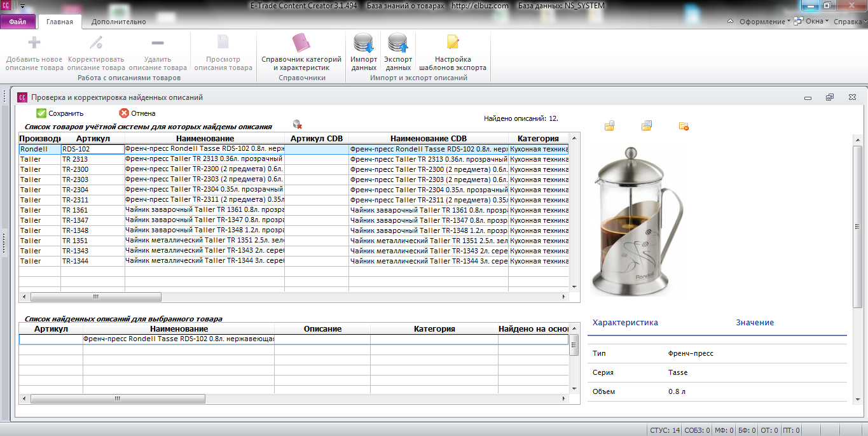Switch to the Главная ribbon tab
Screen dimensions: 868x436
click(x=60, y=22)
